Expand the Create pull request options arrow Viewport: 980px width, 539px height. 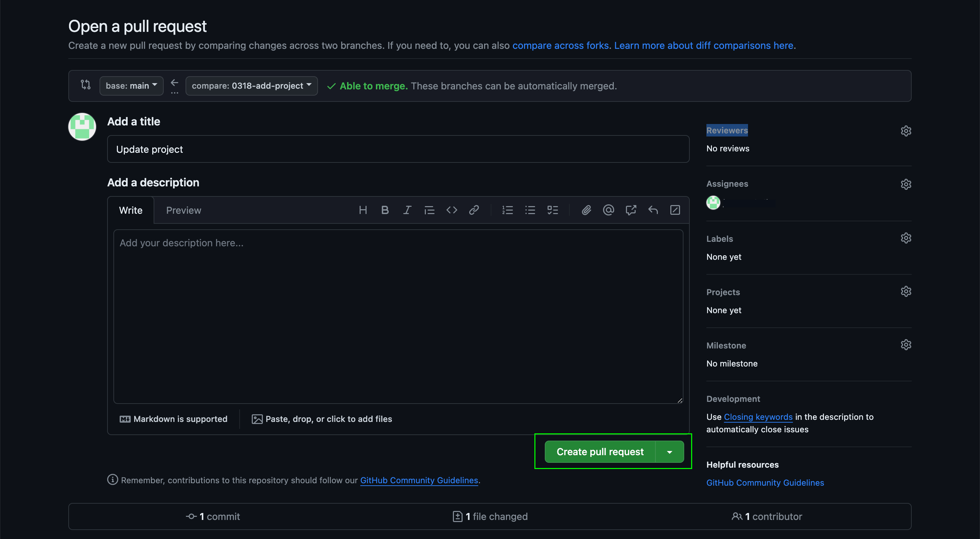pos(670,452)
